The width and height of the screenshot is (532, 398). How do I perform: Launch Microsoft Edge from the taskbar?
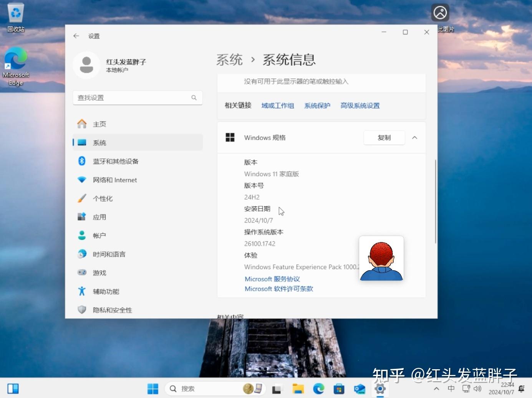319,389
